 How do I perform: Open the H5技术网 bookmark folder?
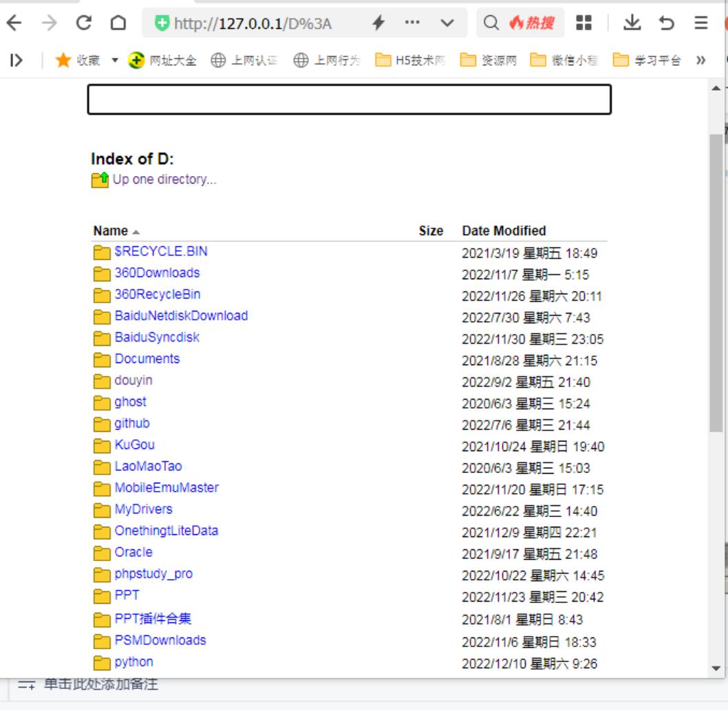[411, 61]
